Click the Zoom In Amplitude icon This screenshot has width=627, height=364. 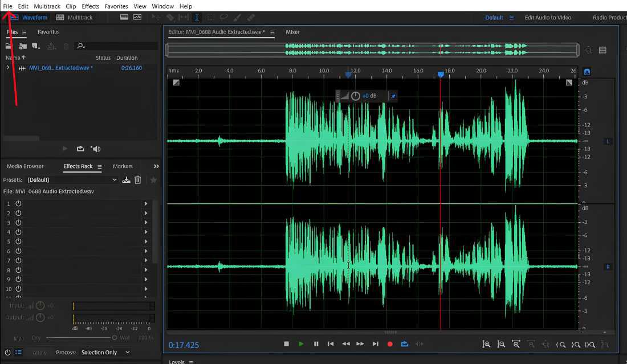click(486, 344)
